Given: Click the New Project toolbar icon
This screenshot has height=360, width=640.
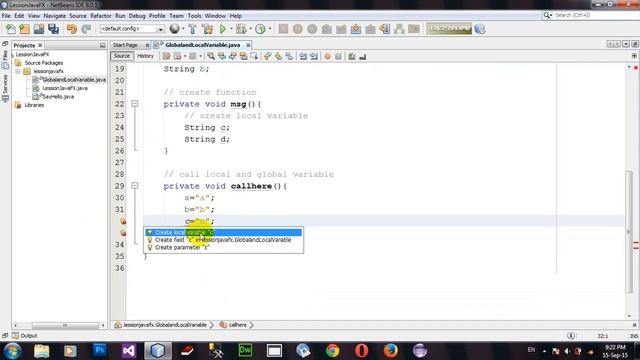Looking at the screenshot, I should click(24, 29).
